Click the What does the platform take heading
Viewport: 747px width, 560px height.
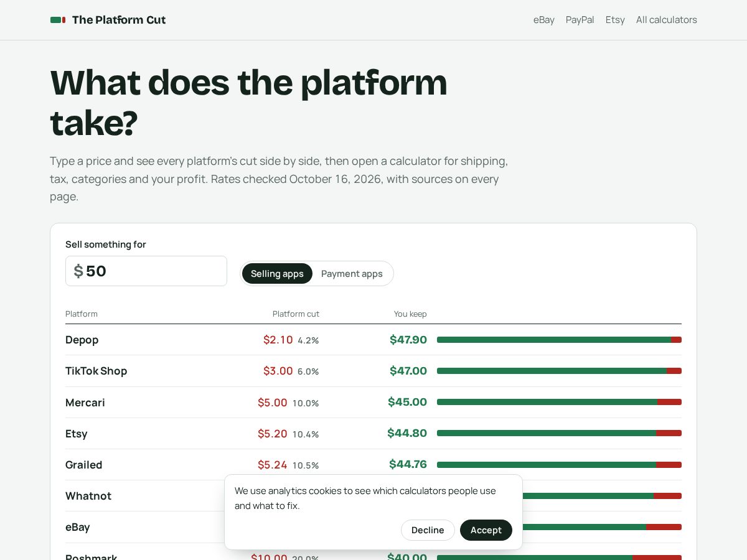[x=249, y=103]
